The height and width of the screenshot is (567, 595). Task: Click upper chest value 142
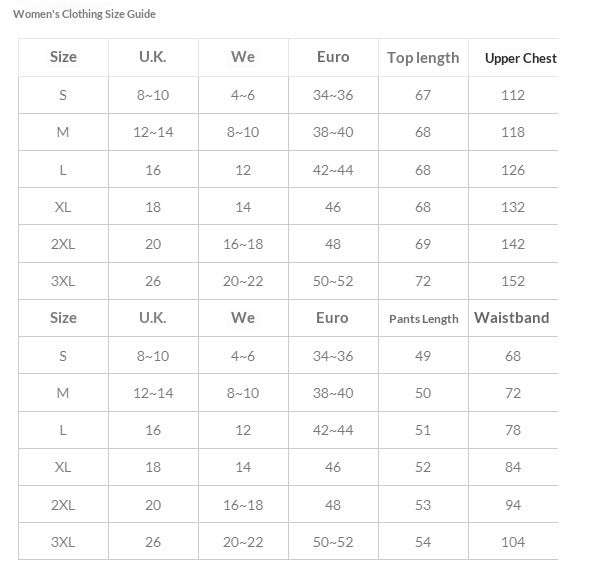pyautogui.click(x=513, y=244)
